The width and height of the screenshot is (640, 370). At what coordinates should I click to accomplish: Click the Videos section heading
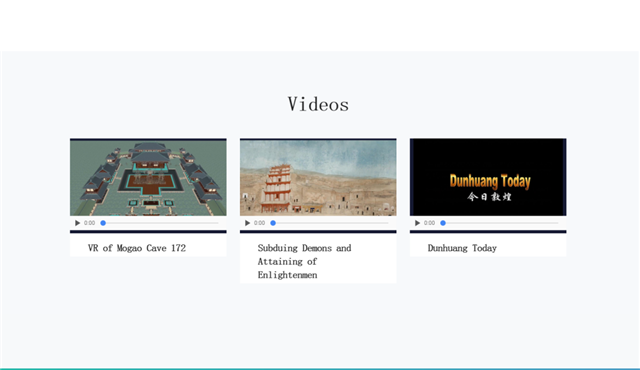pyautogui.click(x=318, y=104)
